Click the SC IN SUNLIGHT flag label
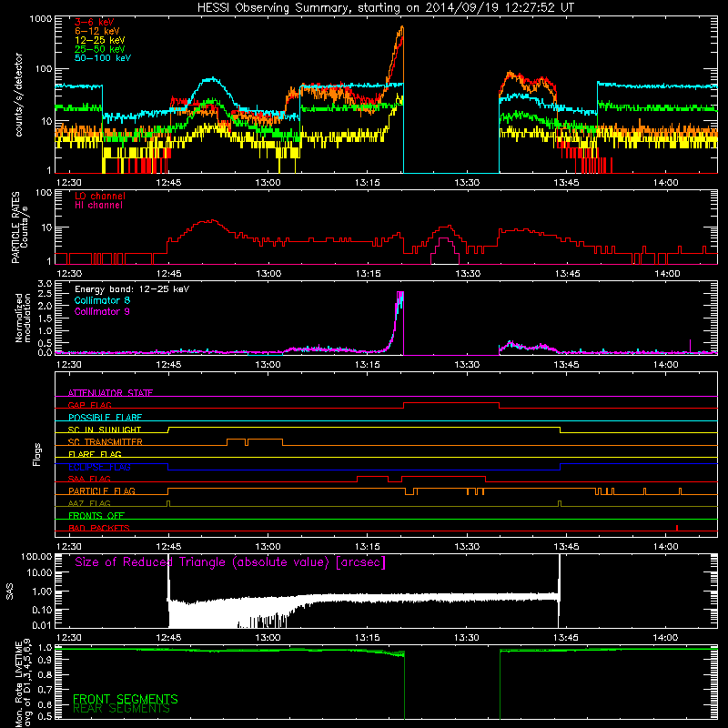Image resolution: width=728 pixels, height=728 pixels. pyautogui.click(x=105, y=430)
